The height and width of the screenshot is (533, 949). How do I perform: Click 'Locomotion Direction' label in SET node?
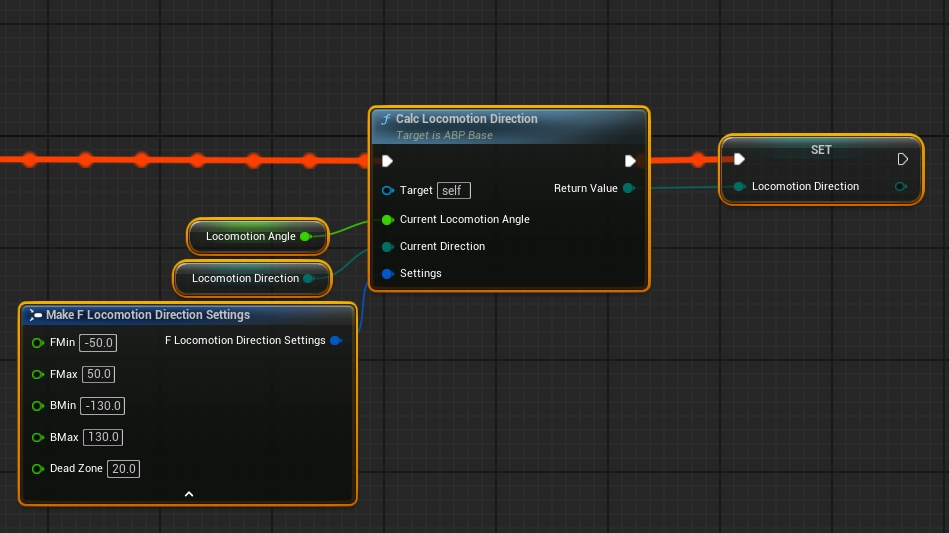pos(805,186)
